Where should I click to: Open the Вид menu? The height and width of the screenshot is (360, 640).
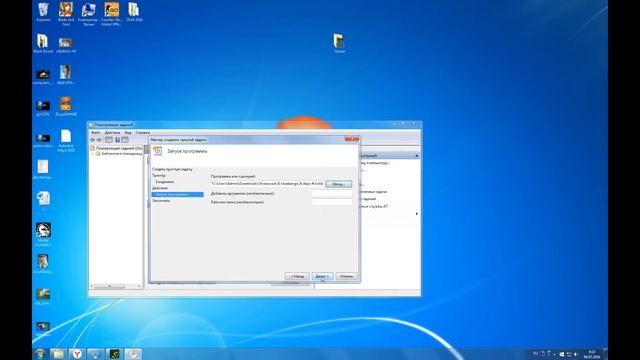[128, 133]
